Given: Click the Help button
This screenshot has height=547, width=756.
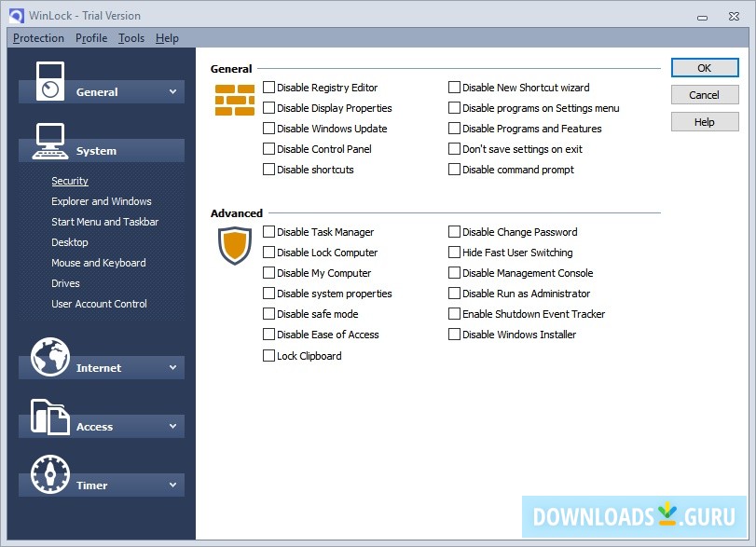Looking at the screenshot, I should (704, 121).
